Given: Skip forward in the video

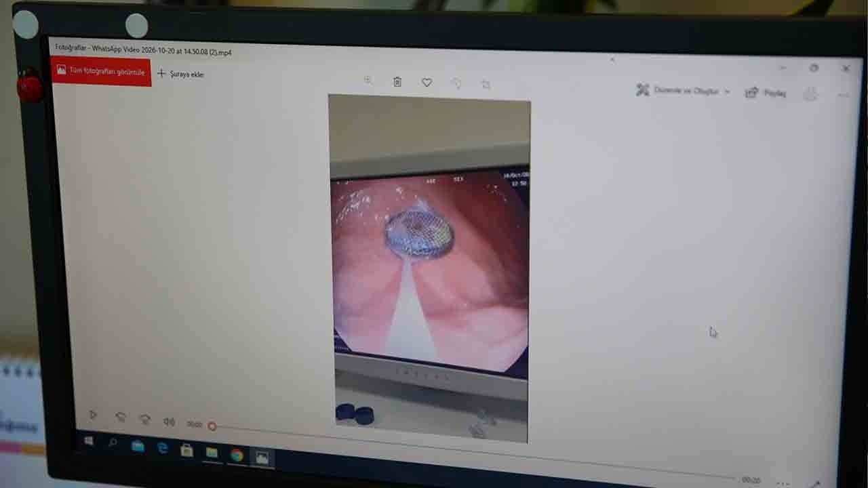Looking at the screenshot, I should point(144,420).
